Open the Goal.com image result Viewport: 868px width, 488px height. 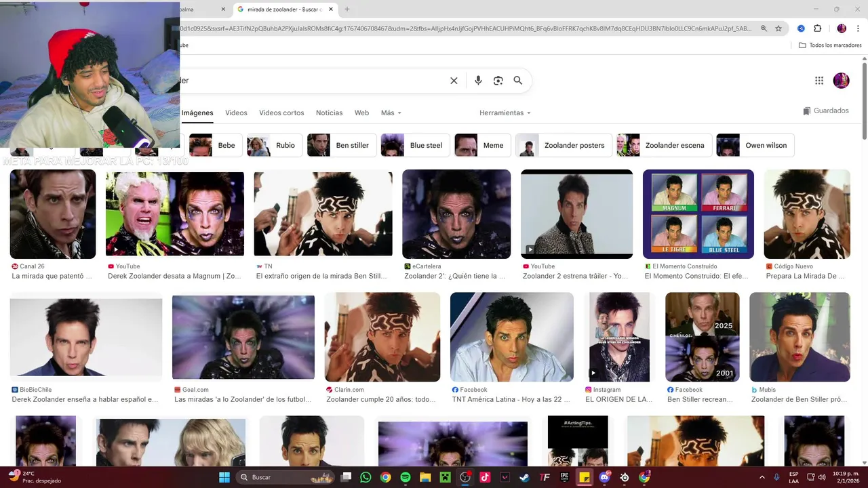coord(243,338)
